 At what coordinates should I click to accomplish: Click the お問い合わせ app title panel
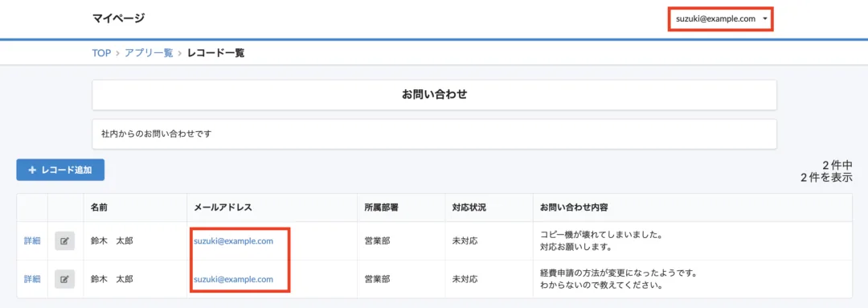click(435, 95)
